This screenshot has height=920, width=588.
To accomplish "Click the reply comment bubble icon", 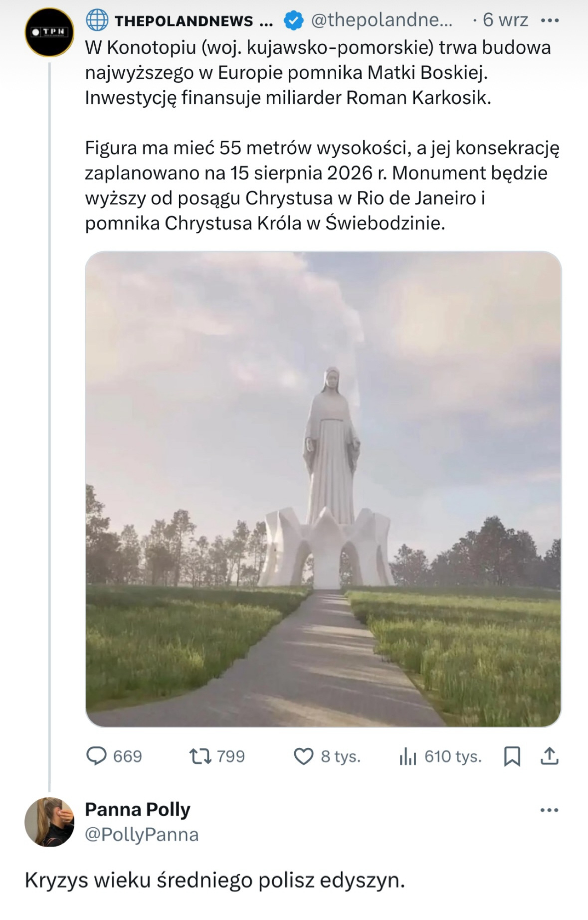I will pyautogui.click(x=97, y=756).
